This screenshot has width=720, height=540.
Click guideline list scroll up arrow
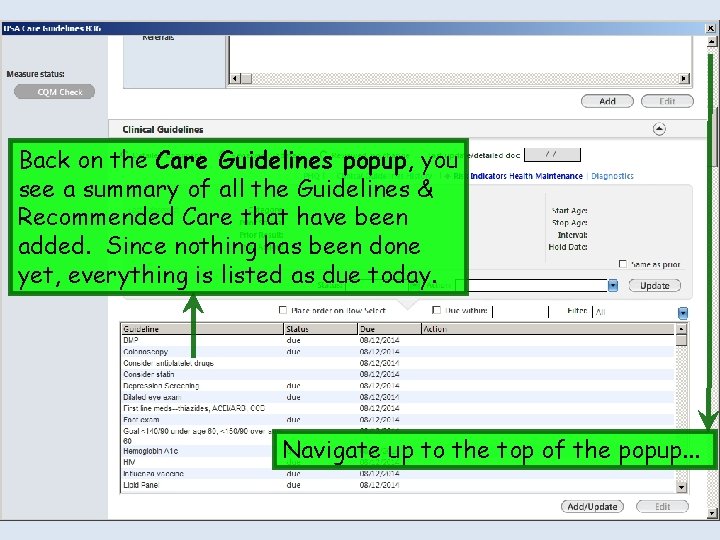coord(681,329)
